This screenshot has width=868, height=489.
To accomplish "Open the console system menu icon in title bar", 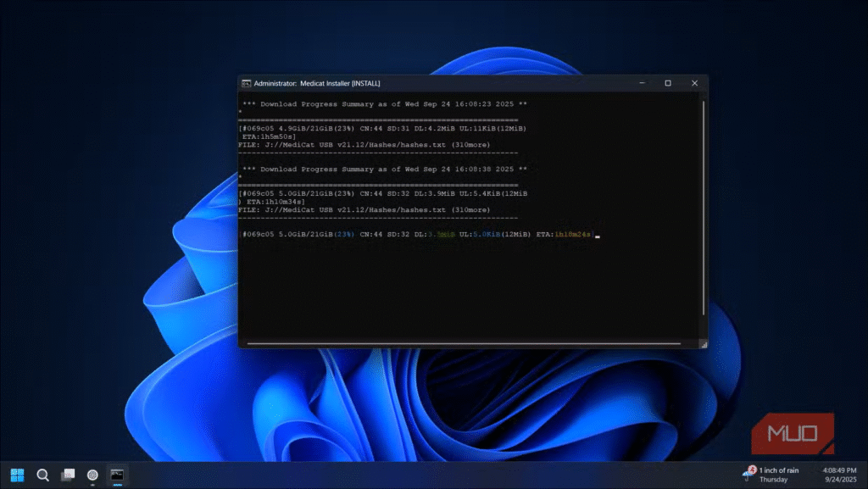I will (246, 83).
